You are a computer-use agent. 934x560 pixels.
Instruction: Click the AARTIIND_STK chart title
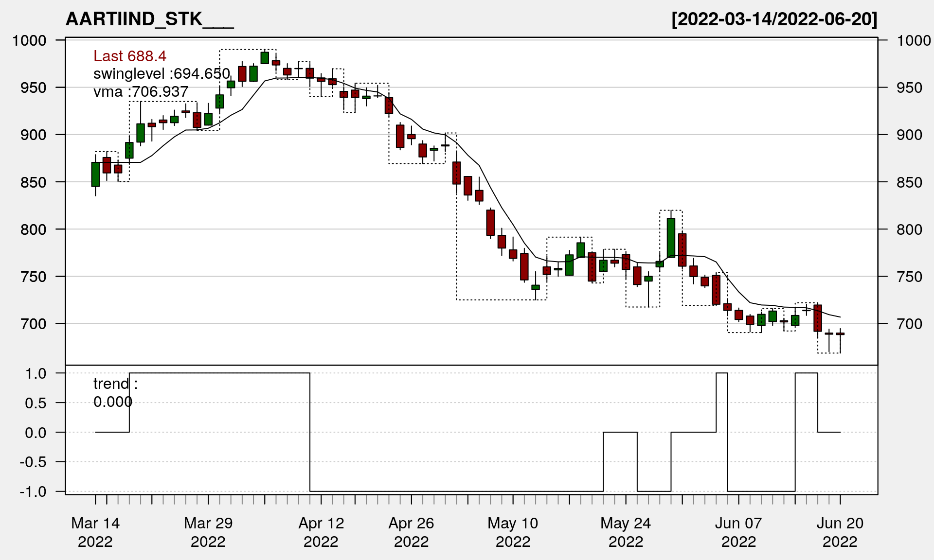(x=149, y=19)
